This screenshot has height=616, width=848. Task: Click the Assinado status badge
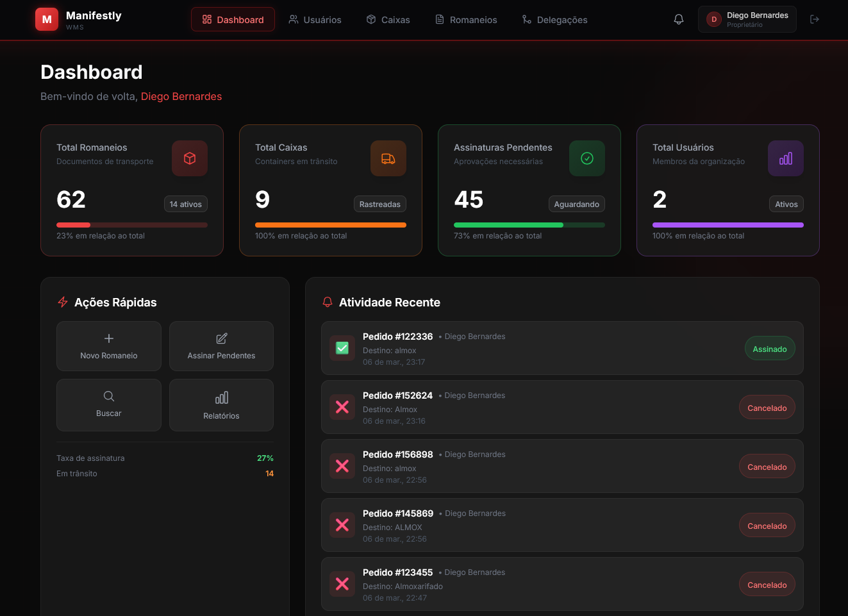770,349
